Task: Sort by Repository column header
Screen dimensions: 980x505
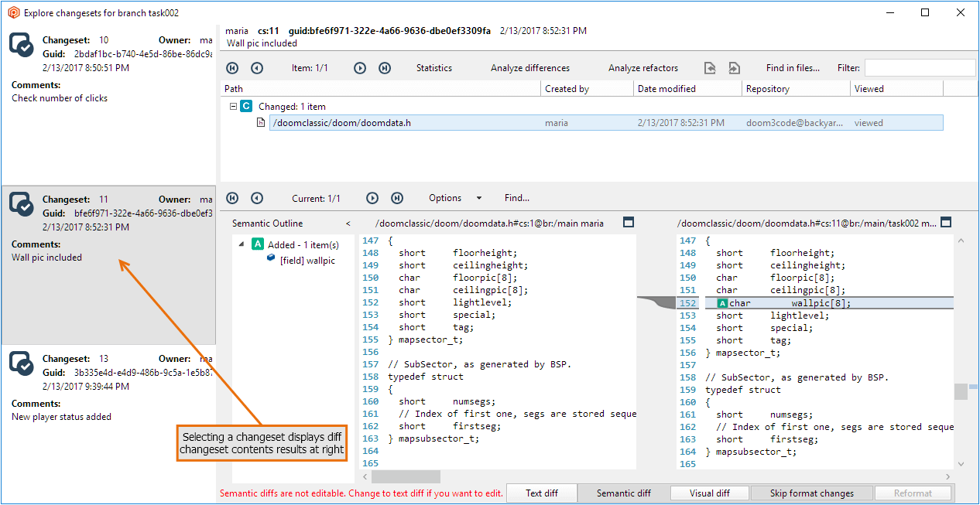Action: tap(796, 89)
